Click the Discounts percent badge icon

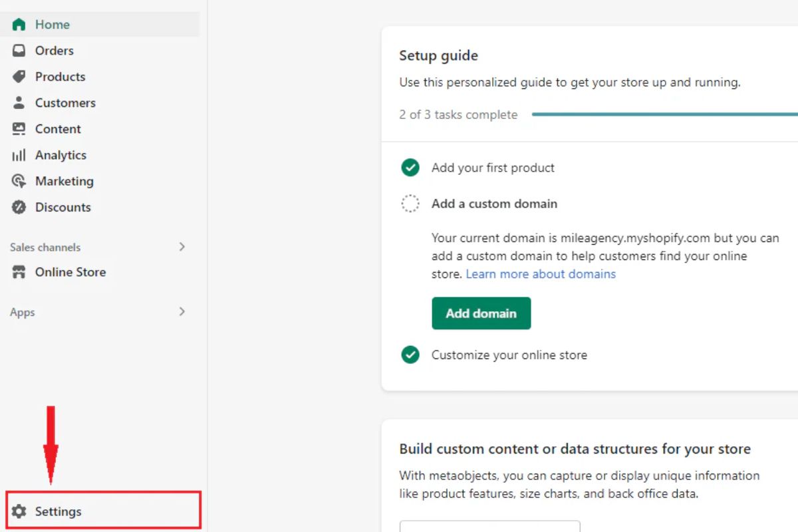tap(19, 207)
